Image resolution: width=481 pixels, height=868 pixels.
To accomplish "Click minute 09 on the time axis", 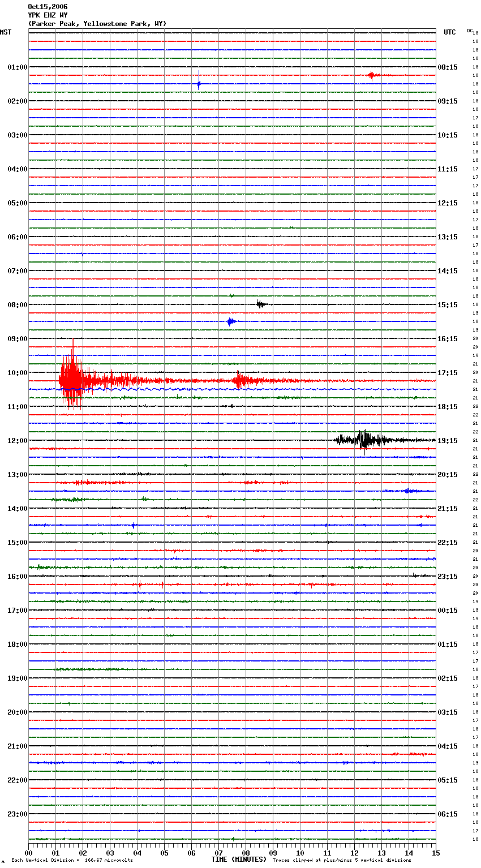I will click(x=273, y=853).
